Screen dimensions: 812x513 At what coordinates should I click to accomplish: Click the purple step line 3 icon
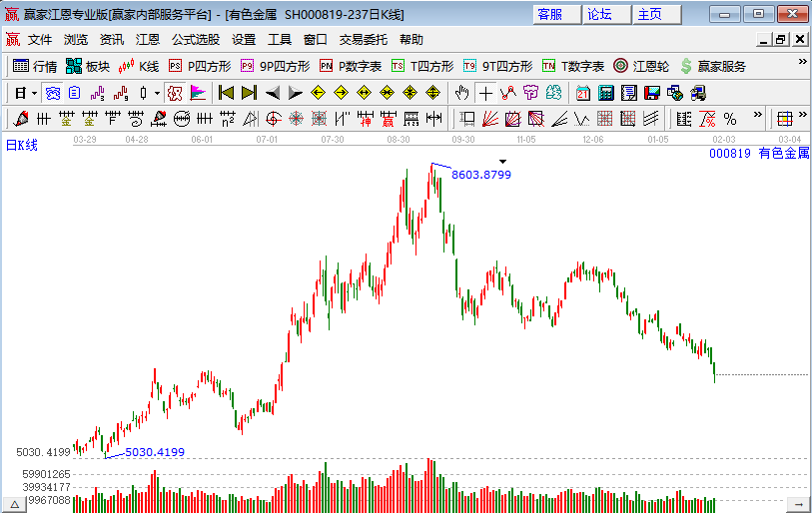97,93
